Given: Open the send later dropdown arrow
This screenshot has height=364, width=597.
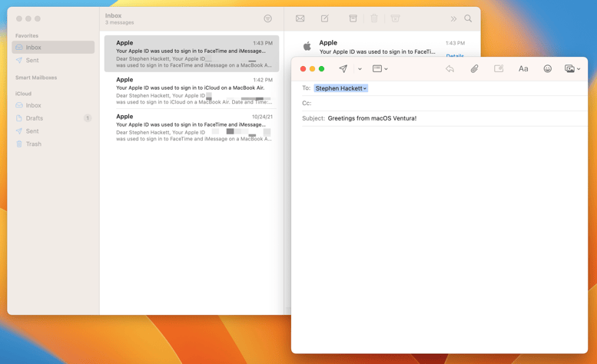Looking at the screenshot, I should point(360,69).
